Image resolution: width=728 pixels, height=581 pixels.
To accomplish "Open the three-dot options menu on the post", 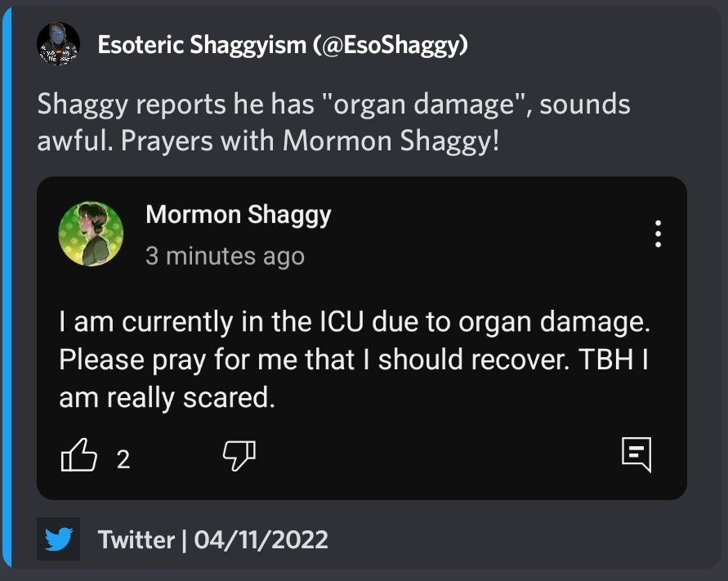I will (658, 235).
